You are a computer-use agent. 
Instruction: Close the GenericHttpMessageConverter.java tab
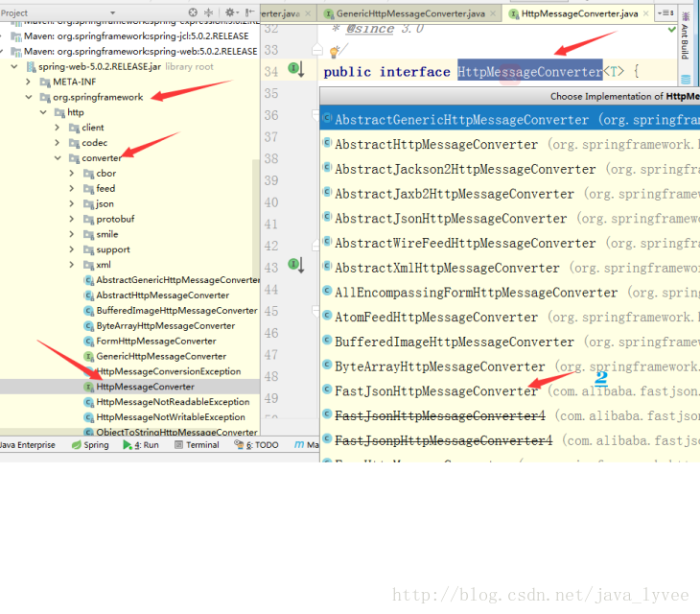point(493,13)
